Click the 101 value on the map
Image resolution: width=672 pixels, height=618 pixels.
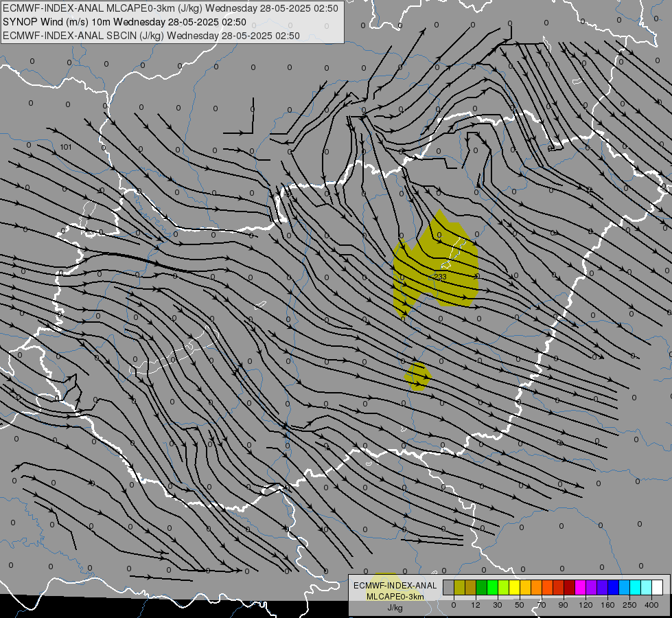[x=66, y=147]
